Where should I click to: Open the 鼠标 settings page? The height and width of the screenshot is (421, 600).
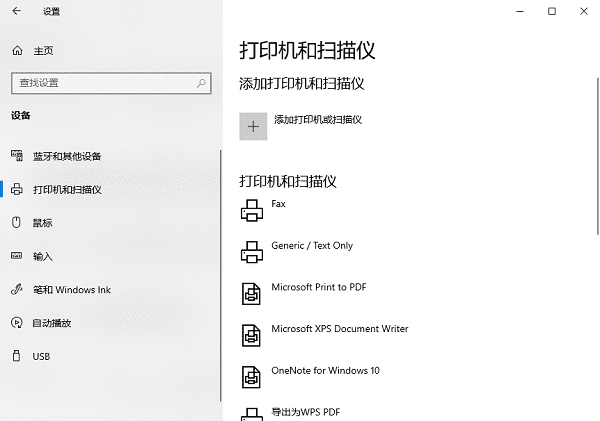(x=42, y=222)
